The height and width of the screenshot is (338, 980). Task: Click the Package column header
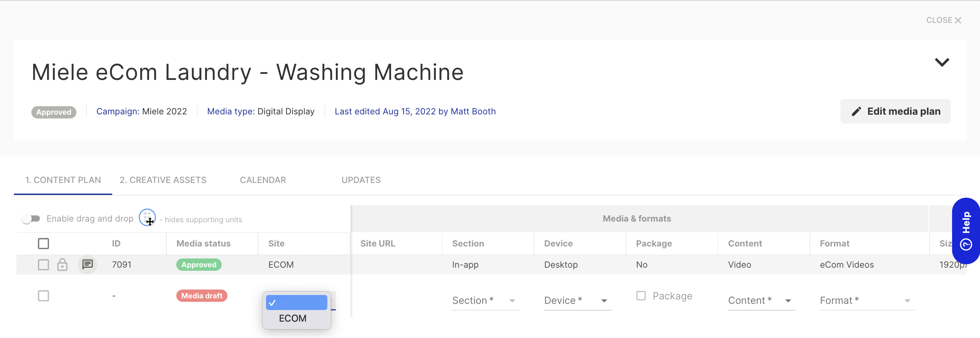(x=654, y=243)
